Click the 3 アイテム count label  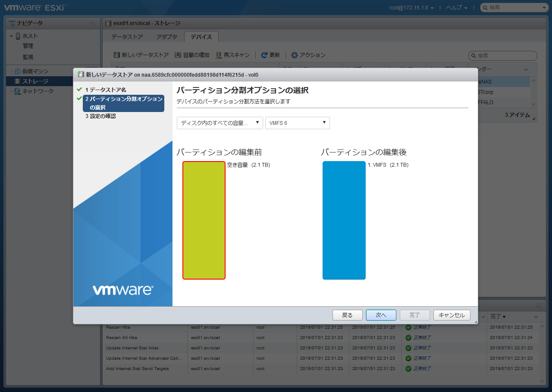tap(517, 115)
